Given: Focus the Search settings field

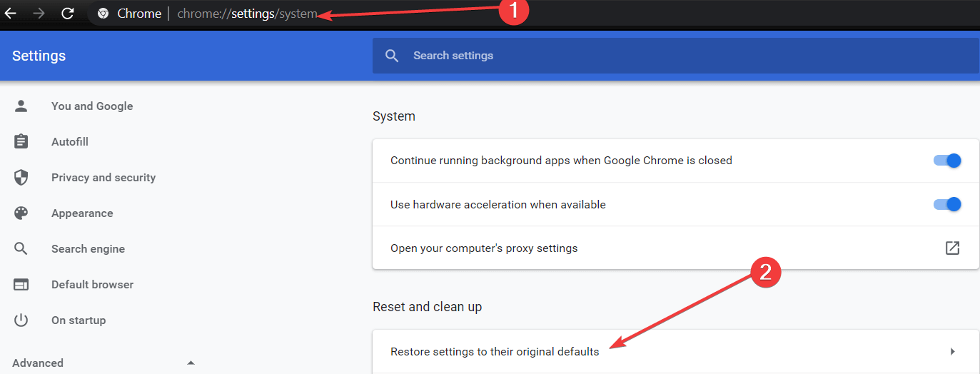Looking at the screenshot, I should click(675, 56).
